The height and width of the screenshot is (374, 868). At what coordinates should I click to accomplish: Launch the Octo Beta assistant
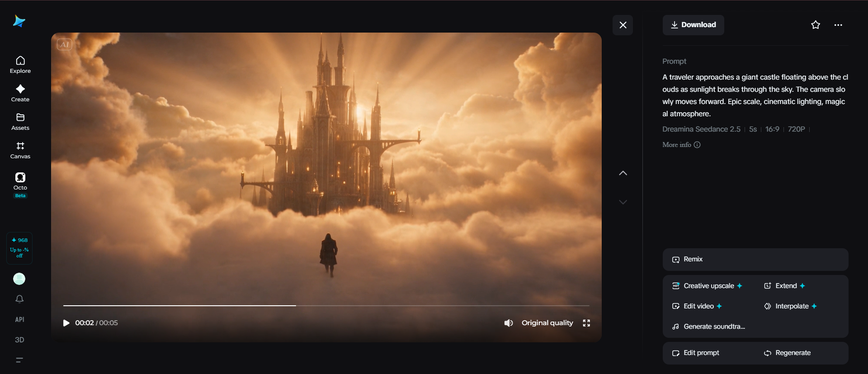tap(20, 185)
